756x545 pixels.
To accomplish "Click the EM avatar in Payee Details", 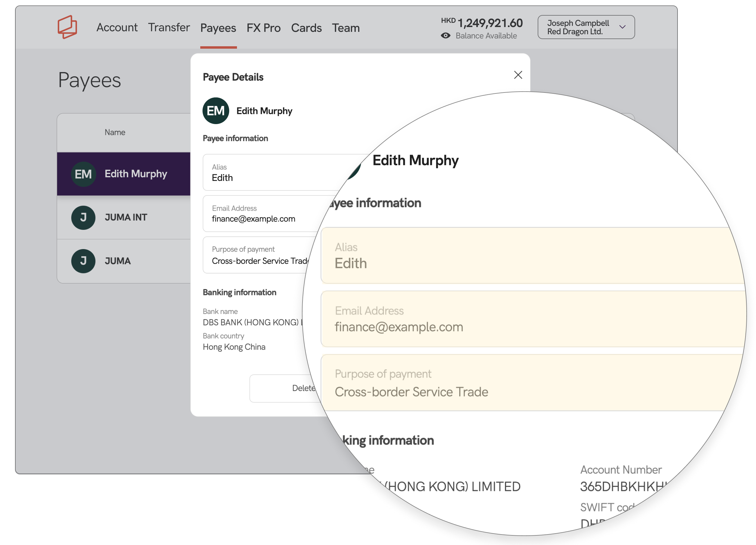I will point(216,111).
